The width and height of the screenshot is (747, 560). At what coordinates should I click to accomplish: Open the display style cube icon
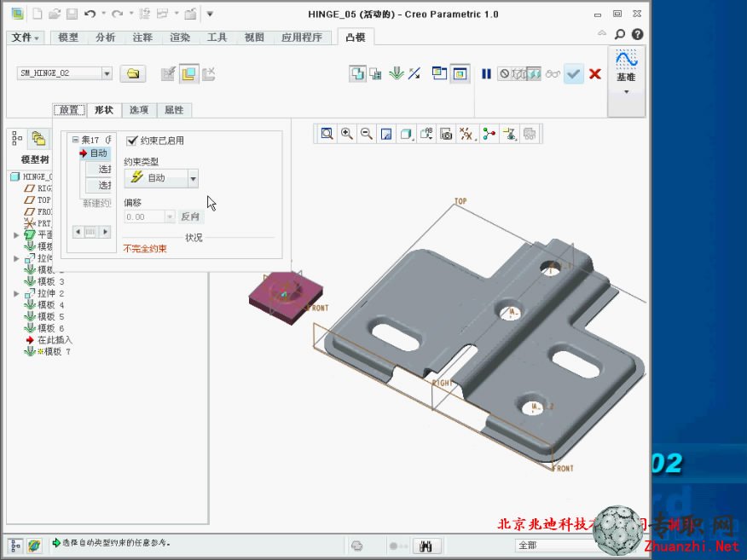[x=406, y=134]
